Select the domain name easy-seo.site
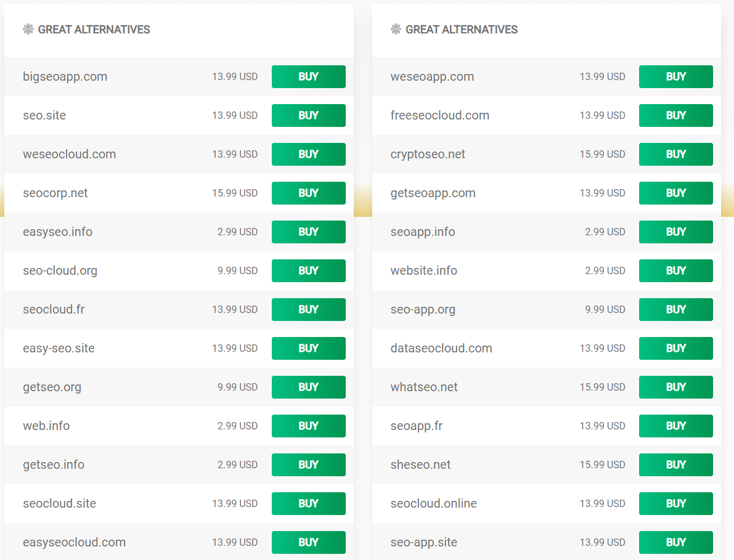Image resolution: width=734 pixels, height=560 pixels. pyautogui.click(x=59, y=348)
